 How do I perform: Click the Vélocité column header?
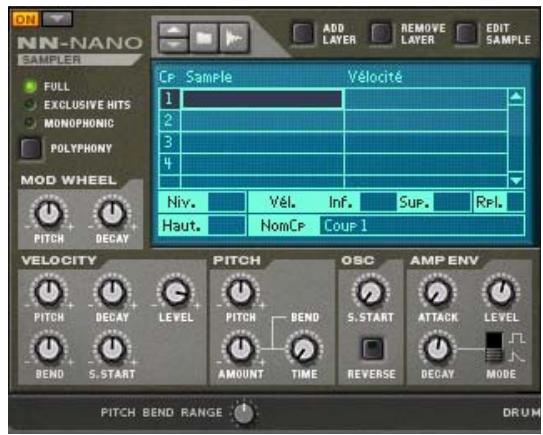[375, 77]
